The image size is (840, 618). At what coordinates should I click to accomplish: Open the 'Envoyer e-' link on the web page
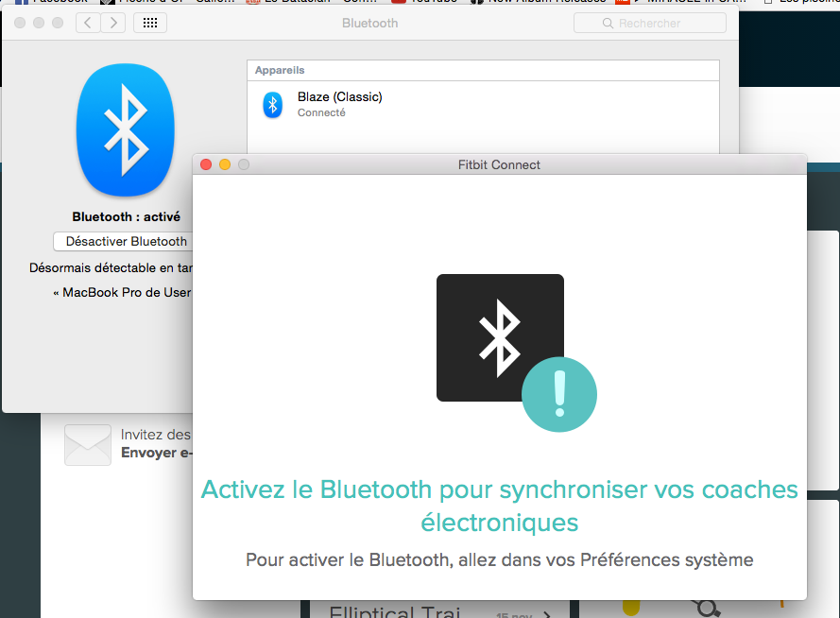[x=157, y=453]
